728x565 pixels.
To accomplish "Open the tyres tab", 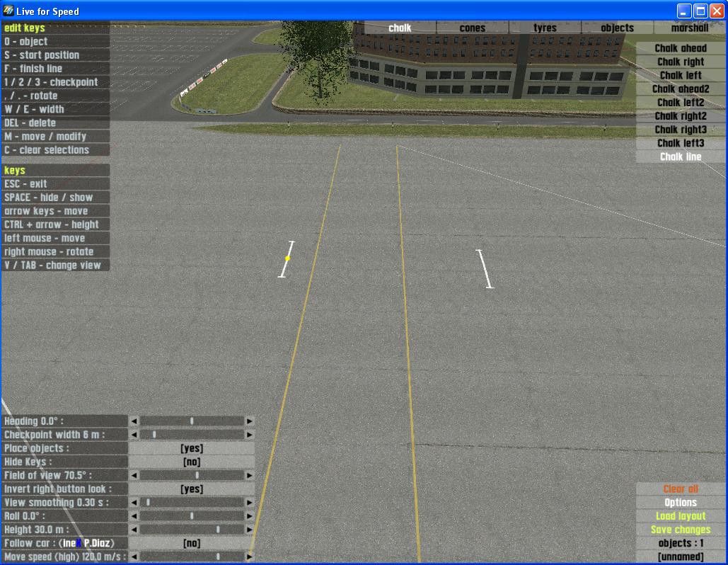I will click(545, 28).
